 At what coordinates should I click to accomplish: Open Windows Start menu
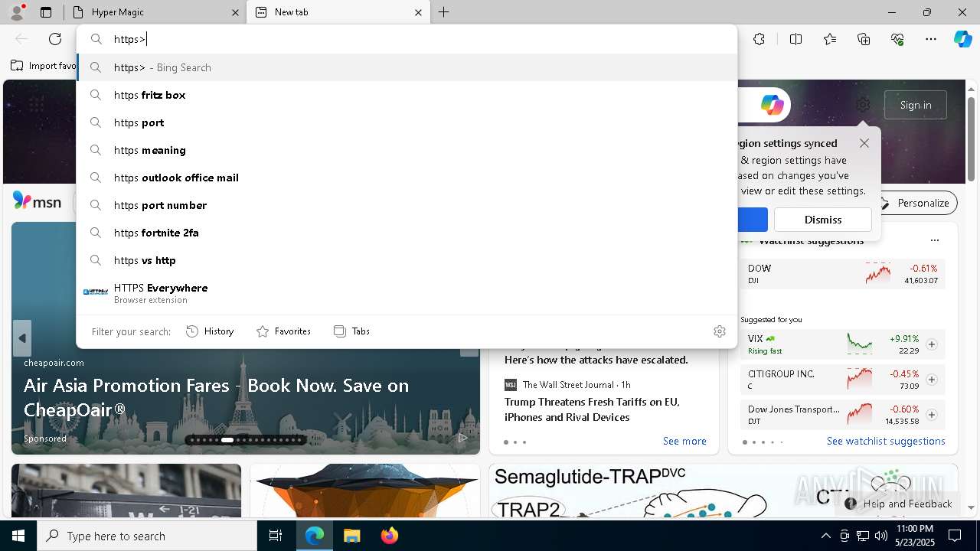pyautogui.click(x=18, y=536)
